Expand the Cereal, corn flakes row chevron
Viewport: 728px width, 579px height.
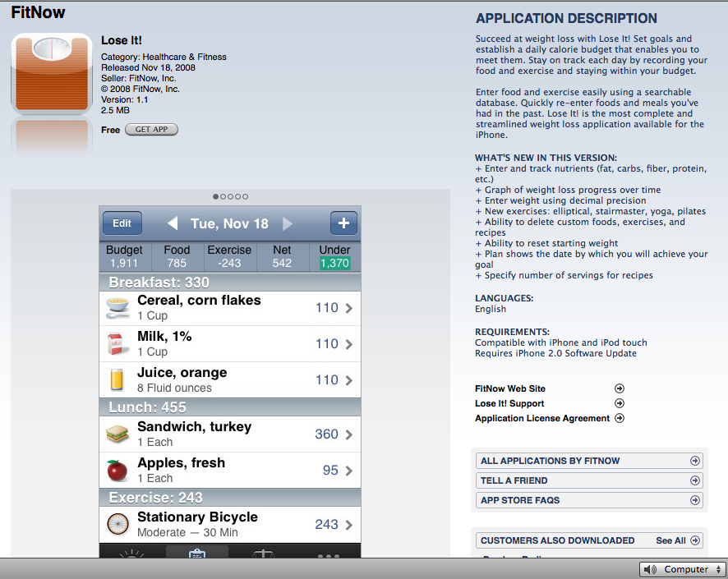[348, 308]
